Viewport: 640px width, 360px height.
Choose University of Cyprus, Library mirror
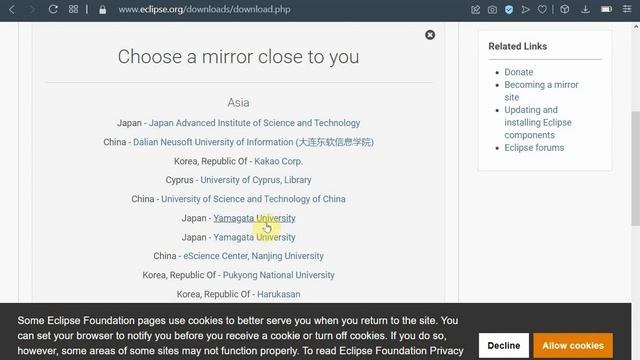click(x=256, y=180)
